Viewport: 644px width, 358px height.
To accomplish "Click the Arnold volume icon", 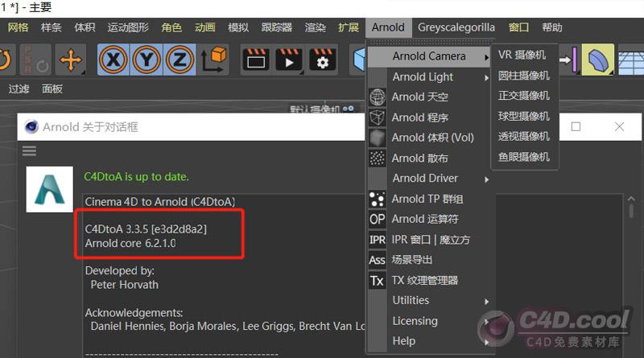I will point(377,138).
